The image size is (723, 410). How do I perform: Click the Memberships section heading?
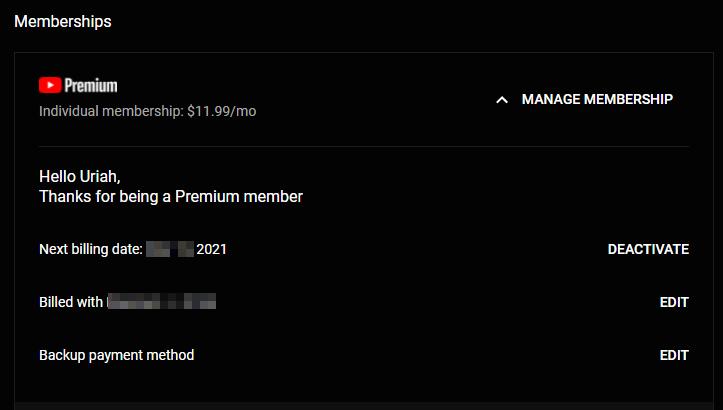coord(63,22)
